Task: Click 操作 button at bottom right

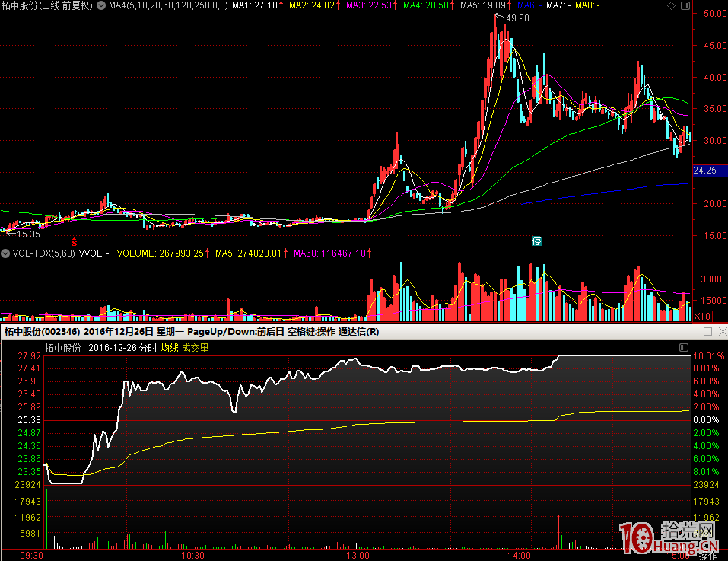Action: [707, 556]
